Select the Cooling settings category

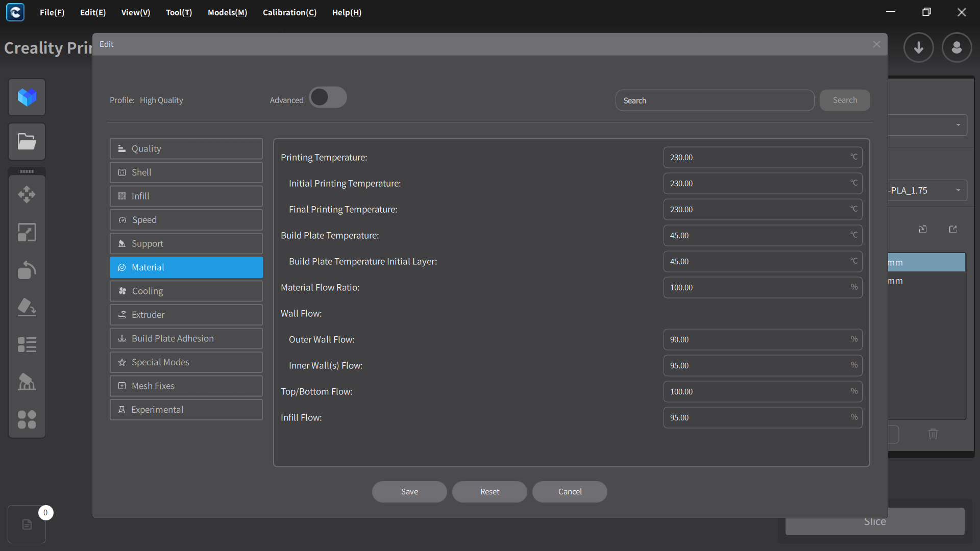pos(186,291)
